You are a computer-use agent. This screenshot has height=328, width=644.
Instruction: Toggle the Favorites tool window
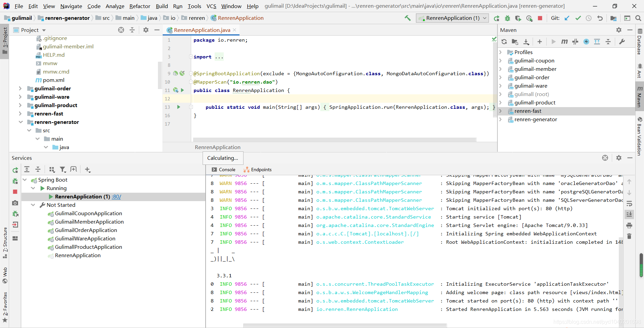click(5, 307)
